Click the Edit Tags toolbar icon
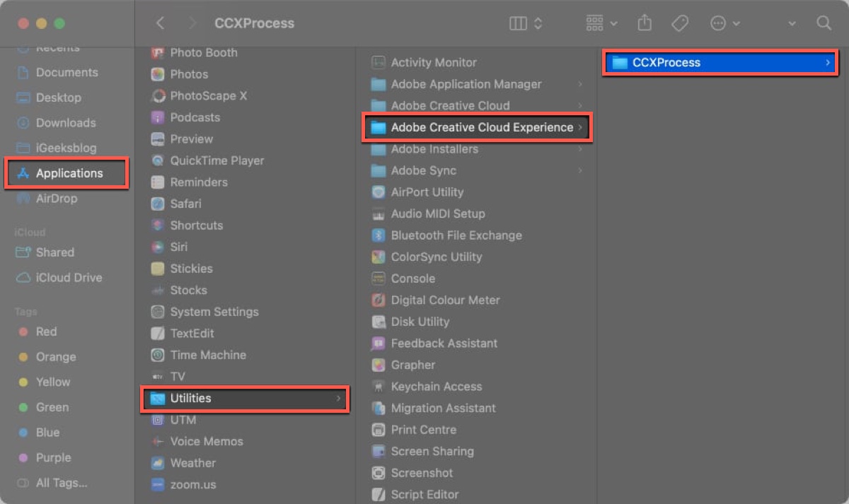Image resolution: width=849 pixels, height=504 pixels. tap(679, 23)
